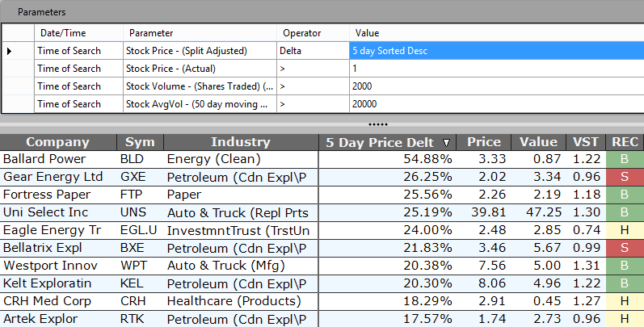Select the current row indicator arrow in Parameters

(9, 52)
